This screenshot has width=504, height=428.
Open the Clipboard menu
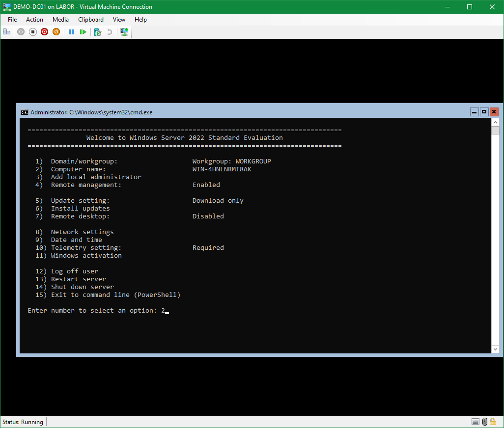(91, 20)
